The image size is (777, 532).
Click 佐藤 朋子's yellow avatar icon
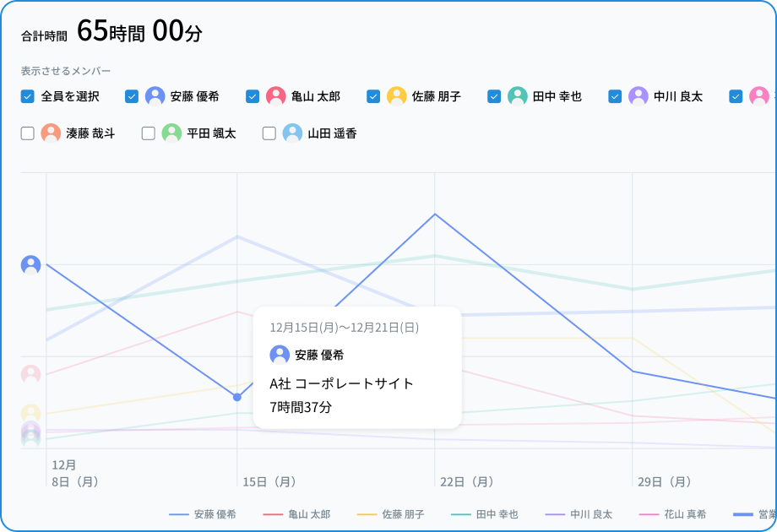tap(396, 96)
